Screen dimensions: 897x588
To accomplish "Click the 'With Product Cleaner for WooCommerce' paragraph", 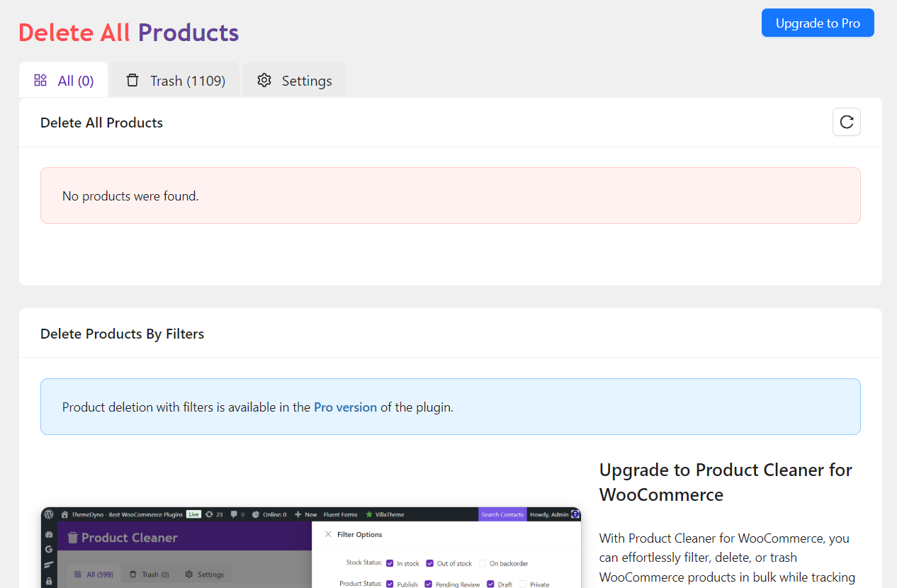I will (727, 558).
